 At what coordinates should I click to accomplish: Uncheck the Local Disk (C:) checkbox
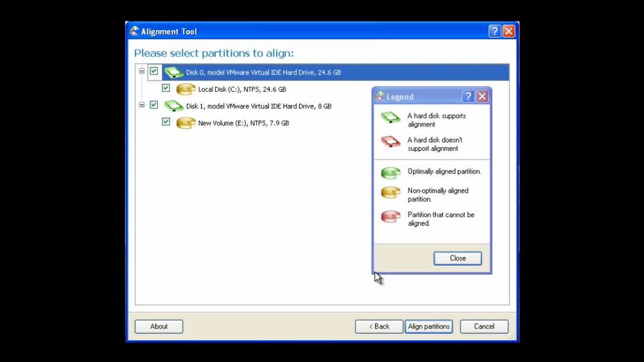pos(166,88)
